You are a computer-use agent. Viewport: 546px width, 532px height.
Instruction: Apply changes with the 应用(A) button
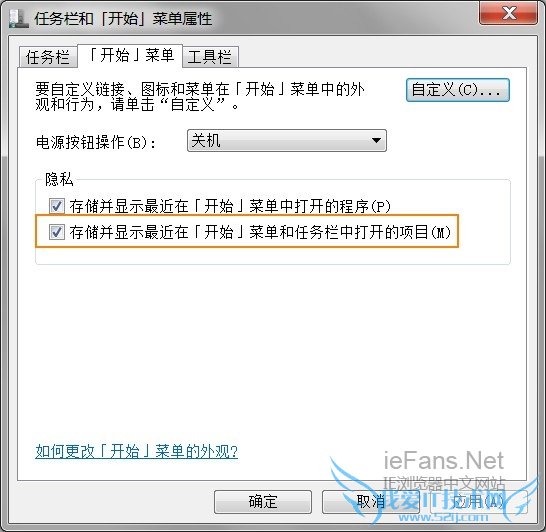pyautogui.click(x=478, y=502)
